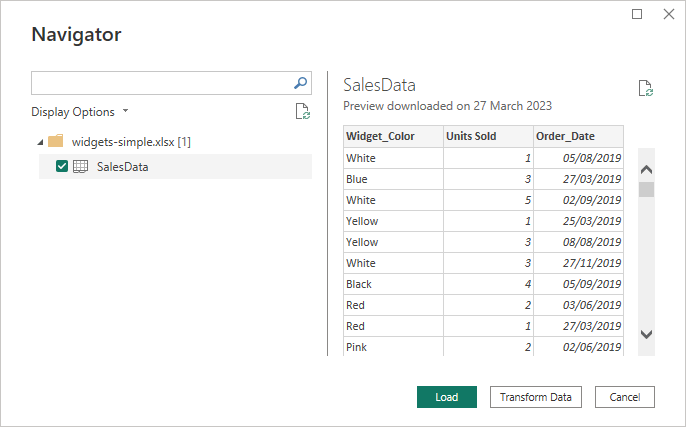Select the SalesData tree item
The image size is (686, 427).
click(x=122, y=167)
